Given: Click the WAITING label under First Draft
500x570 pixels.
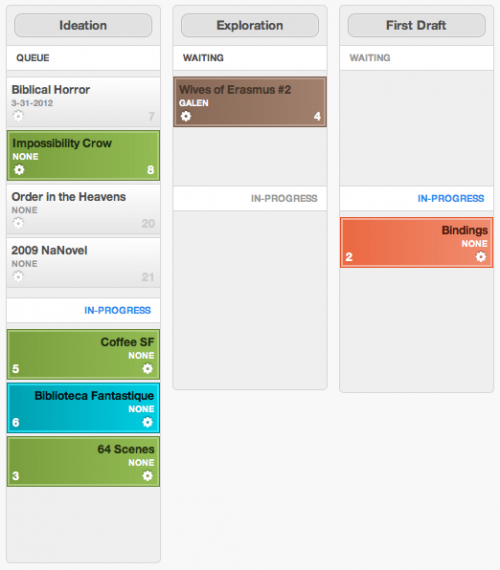Looking at the screenshot, I should click(369, 58).
